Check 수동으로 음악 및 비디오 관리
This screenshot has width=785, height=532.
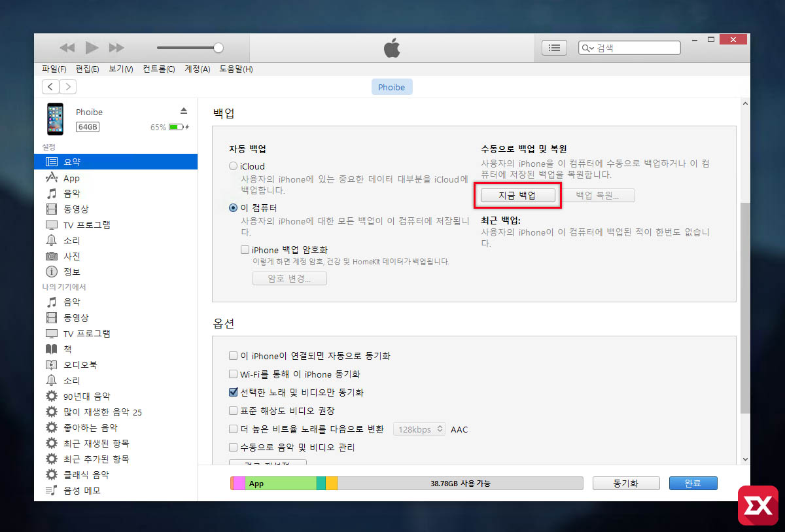coord(233,448)
